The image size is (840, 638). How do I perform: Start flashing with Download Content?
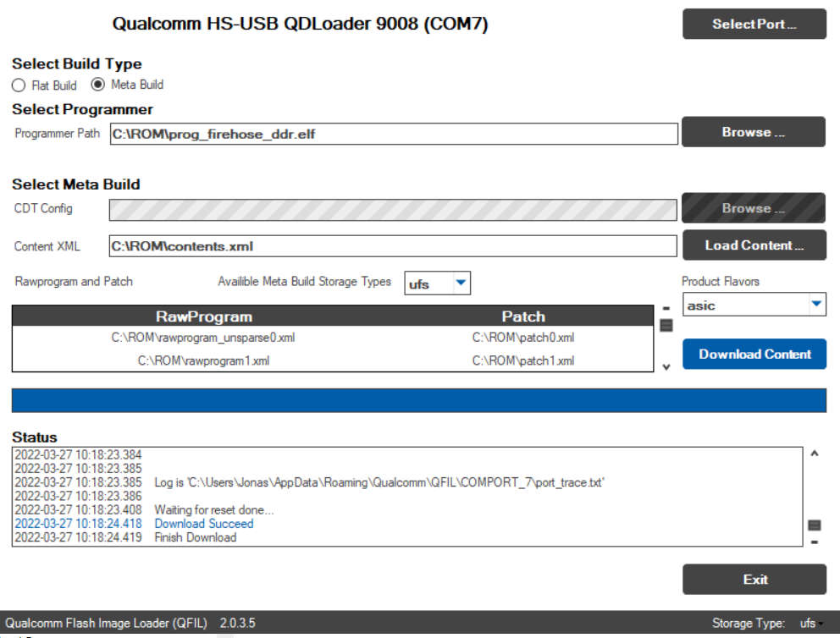click(x=754, y=354)
